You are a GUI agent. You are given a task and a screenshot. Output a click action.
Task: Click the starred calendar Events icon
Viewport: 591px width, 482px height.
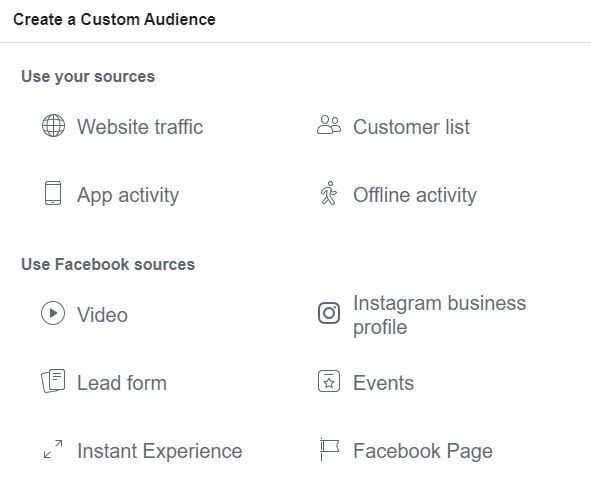(329, 381)
